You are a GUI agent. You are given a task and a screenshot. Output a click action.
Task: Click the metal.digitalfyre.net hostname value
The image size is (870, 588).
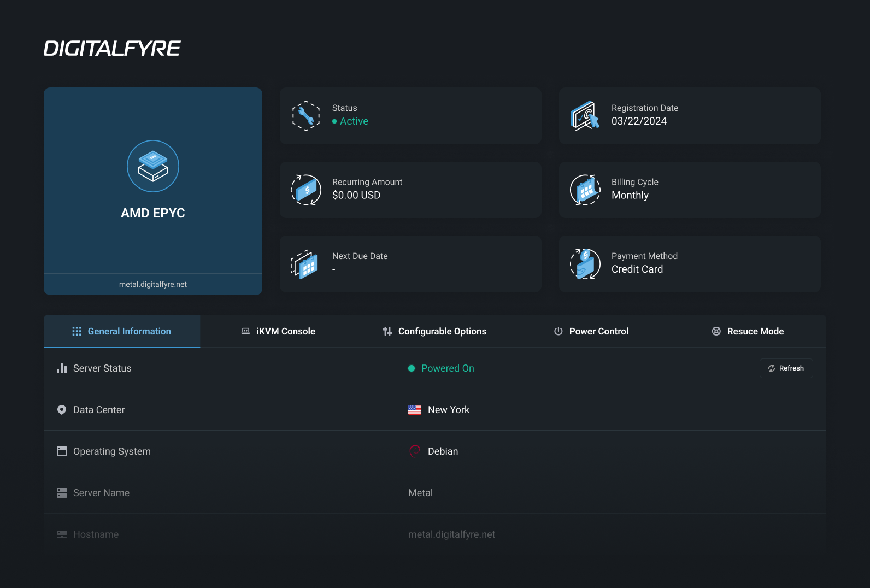(452, 534)
